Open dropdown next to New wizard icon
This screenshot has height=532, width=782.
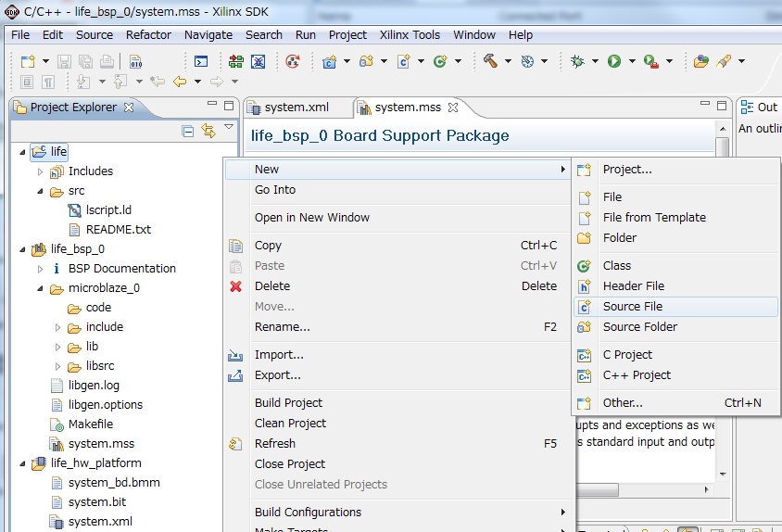coord(46,61)
